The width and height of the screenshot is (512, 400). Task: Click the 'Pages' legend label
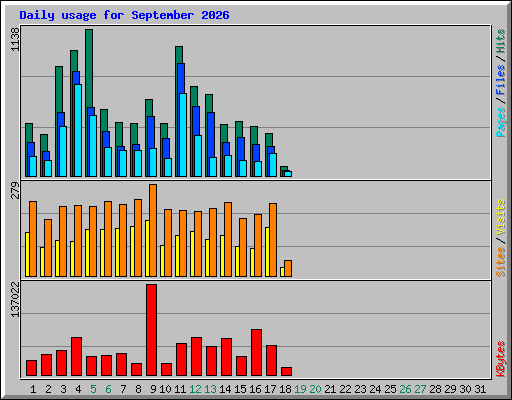point(500,122)
